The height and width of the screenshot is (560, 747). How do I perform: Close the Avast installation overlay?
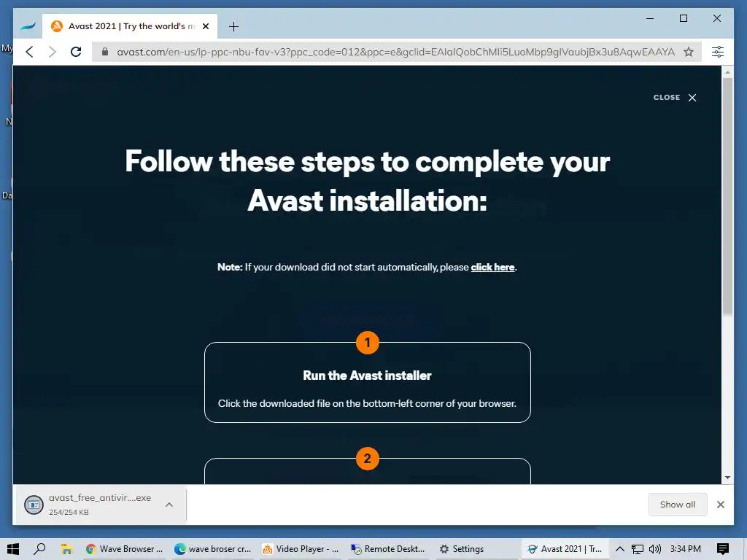click(675, 98)
